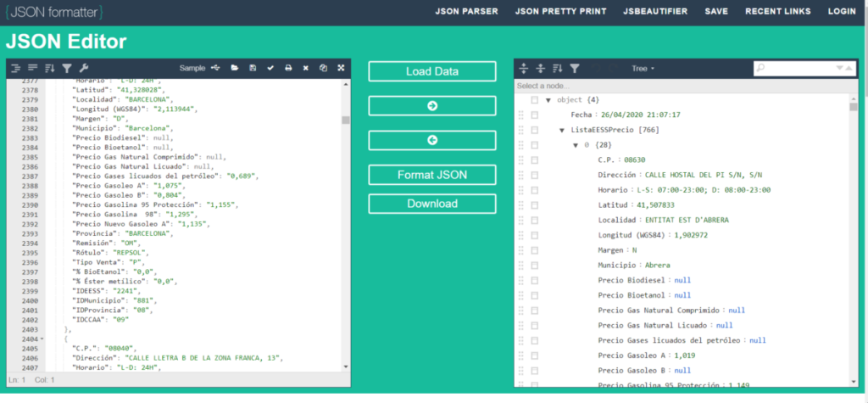Open filter/transform icon in left editor toolbar
The image size is (868, 403).
tap(67, 68)
